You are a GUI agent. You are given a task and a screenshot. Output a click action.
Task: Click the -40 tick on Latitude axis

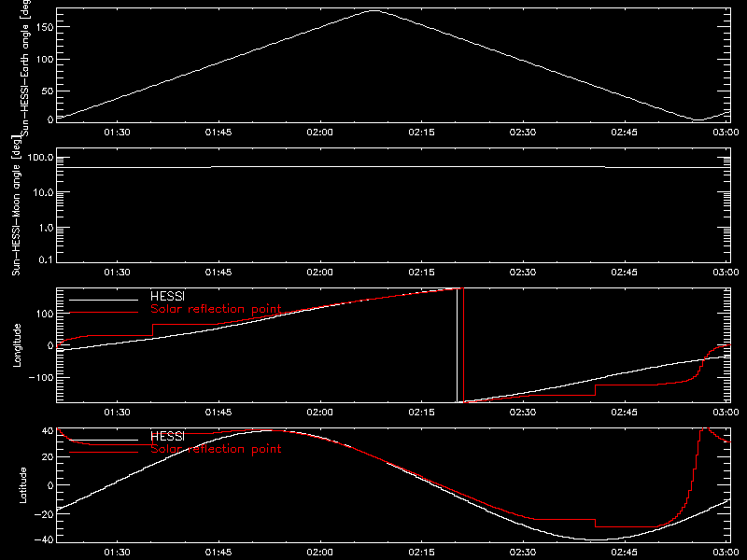tap(44, 539)
